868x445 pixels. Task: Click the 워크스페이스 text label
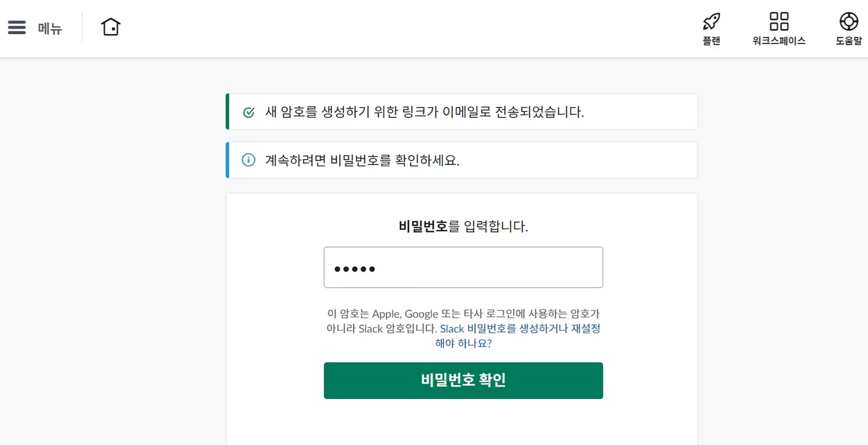click(x=779, y=41)
